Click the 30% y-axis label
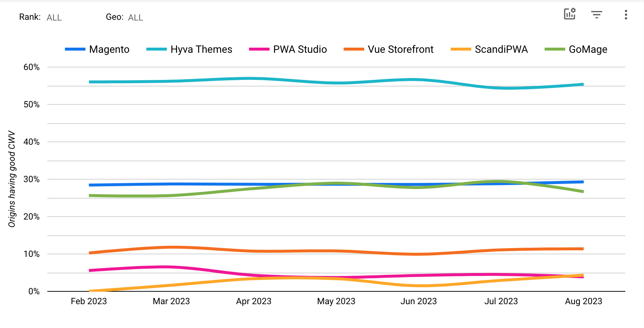This screenshot has width=644, height=328. [32, 179]
